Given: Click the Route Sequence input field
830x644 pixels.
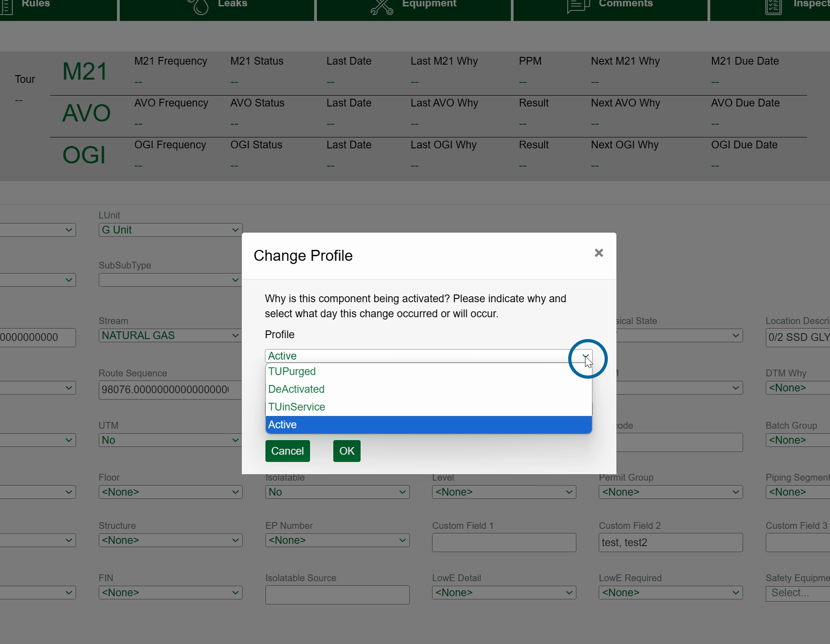Looking at the screenshot, I should 170,390.
